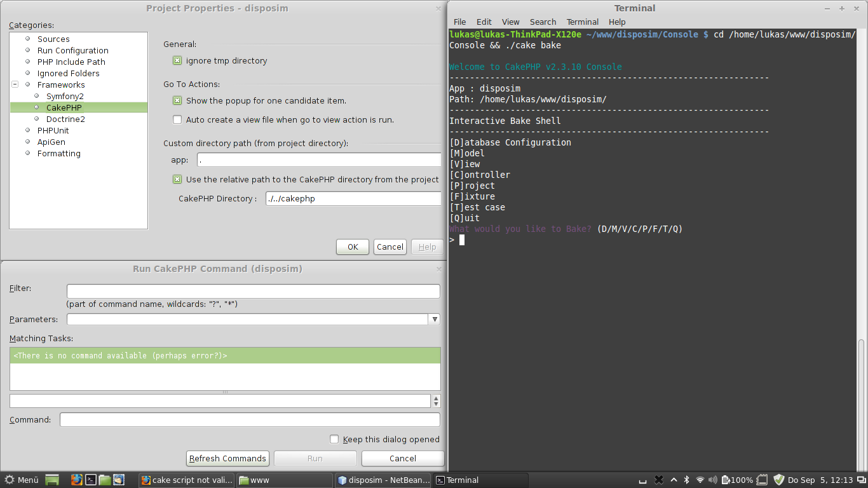Click the show desktop icon in taskbar
This screenshot has height=488, width=868.
click(52, 480)
